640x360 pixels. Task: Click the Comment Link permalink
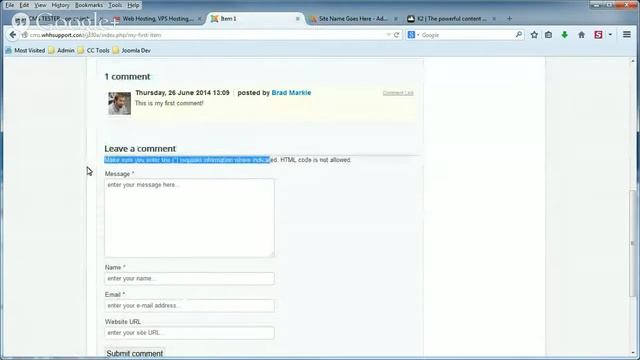398,93
